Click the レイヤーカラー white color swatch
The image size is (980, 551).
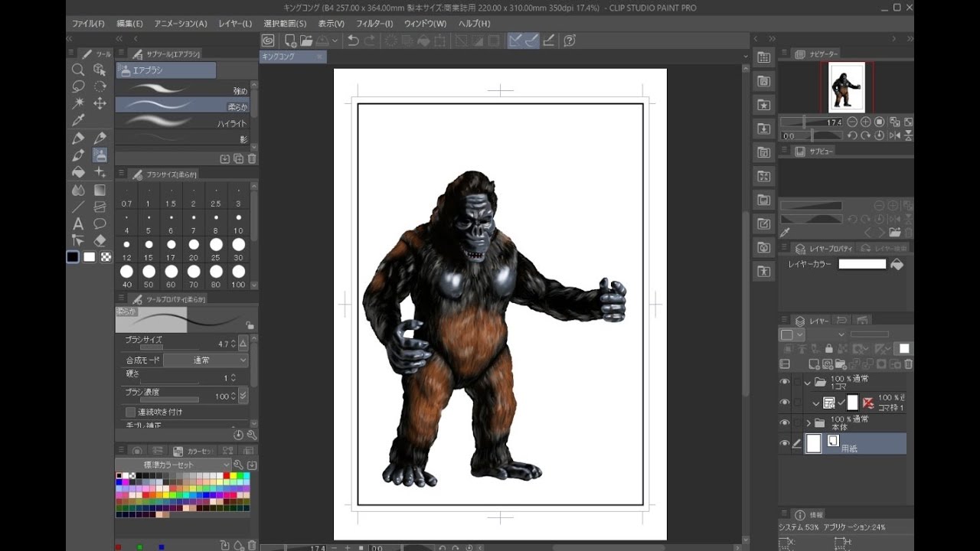862,264
